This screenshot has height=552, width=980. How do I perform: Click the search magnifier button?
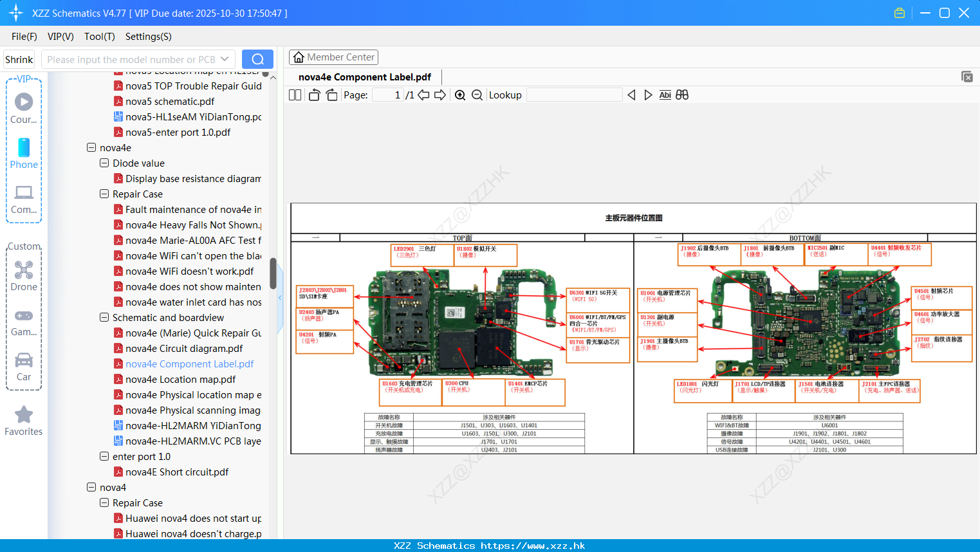click(x=257, y=59)
